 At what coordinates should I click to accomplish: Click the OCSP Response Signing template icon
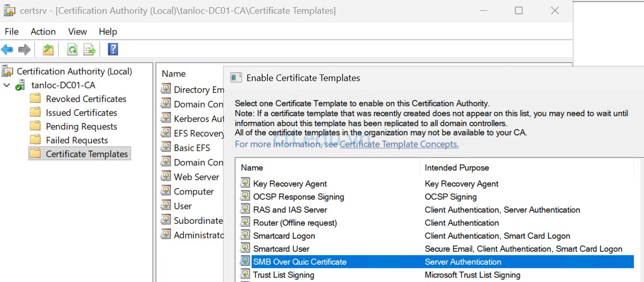245,196
